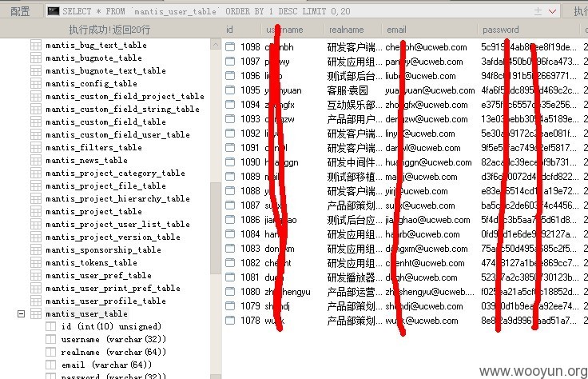Check the row checkbox for id 1098
The image size is (588, 379).
(x=230, y=47)
